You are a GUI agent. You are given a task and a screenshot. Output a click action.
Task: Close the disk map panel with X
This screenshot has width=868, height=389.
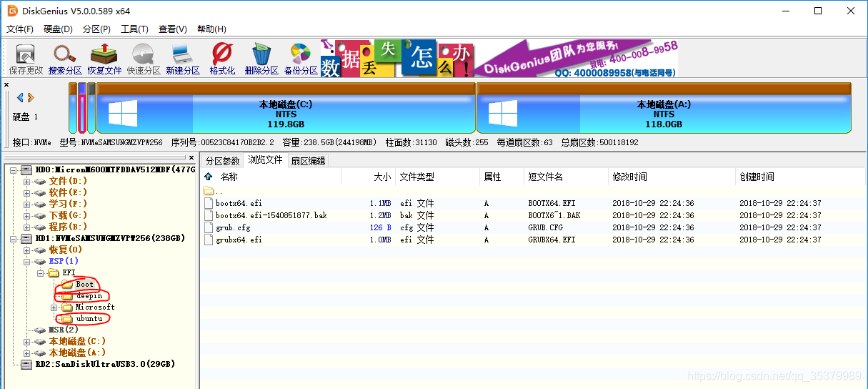[x=6, y=84]
